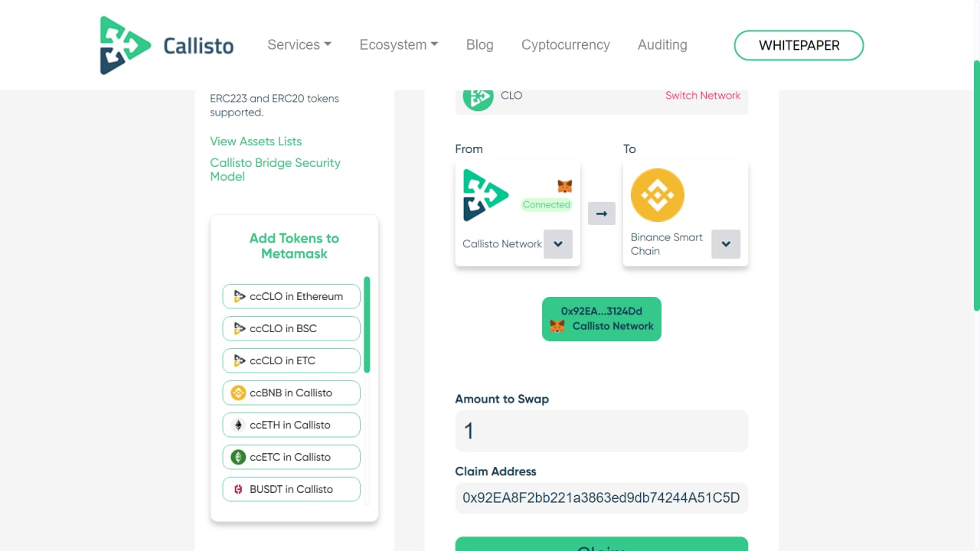Add ccCLO in ETC to Metamask

click(x=291, y=360)
